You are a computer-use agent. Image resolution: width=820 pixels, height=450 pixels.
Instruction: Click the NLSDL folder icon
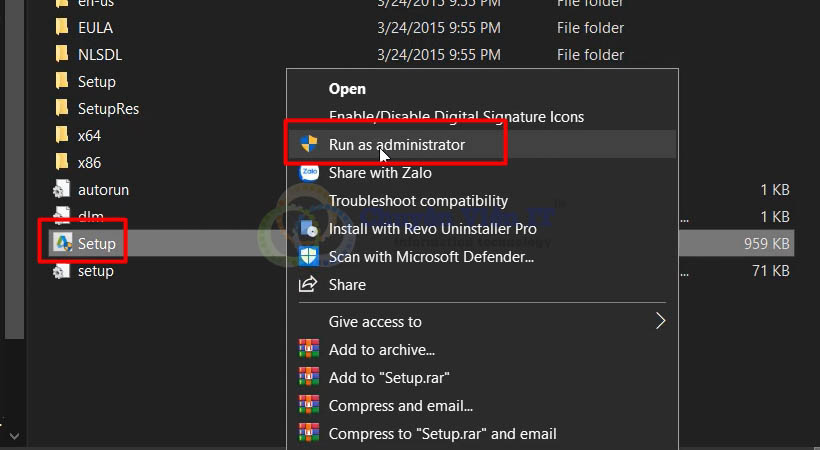point(62,53)
